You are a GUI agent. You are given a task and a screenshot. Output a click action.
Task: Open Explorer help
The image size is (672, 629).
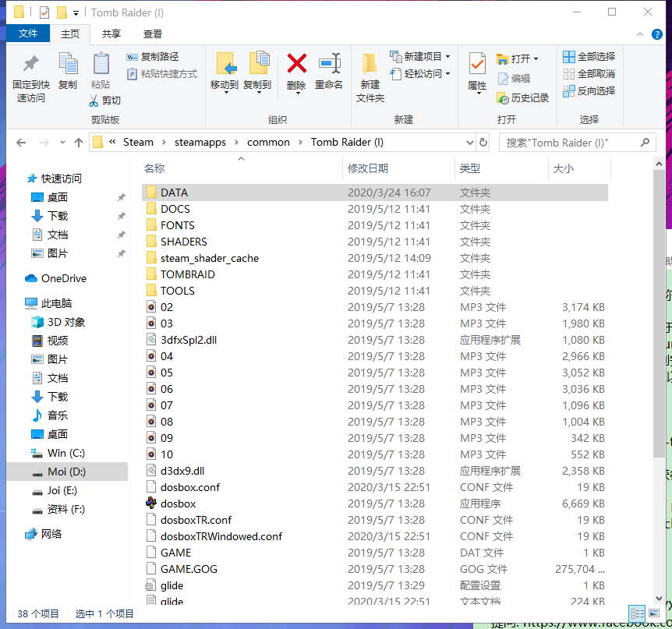tap(656, 34)
